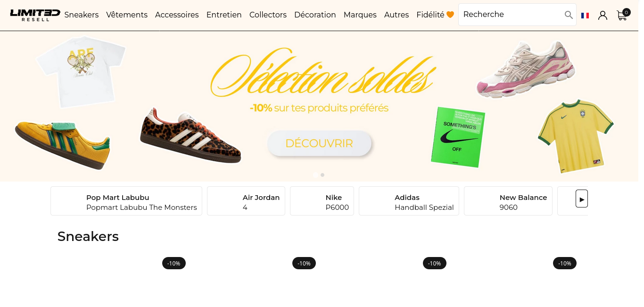This screenshot has width=644, height=307.
Task: Expand the Marques menu
Action: click(x=360, y=15)
